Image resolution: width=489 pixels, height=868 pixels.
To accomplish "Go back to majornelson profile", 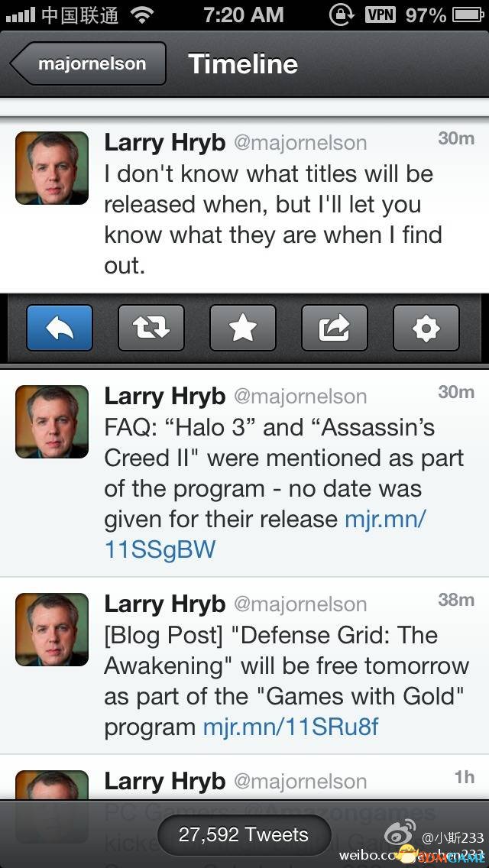I will point(88,63).
